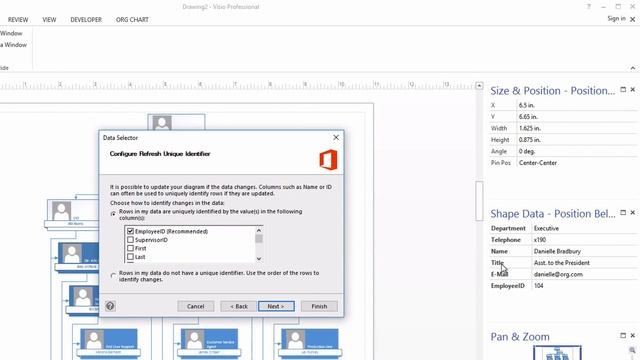Click Finish in Data Selector
The width and height of the screenshot is (640, 360).
coord(319,306)
